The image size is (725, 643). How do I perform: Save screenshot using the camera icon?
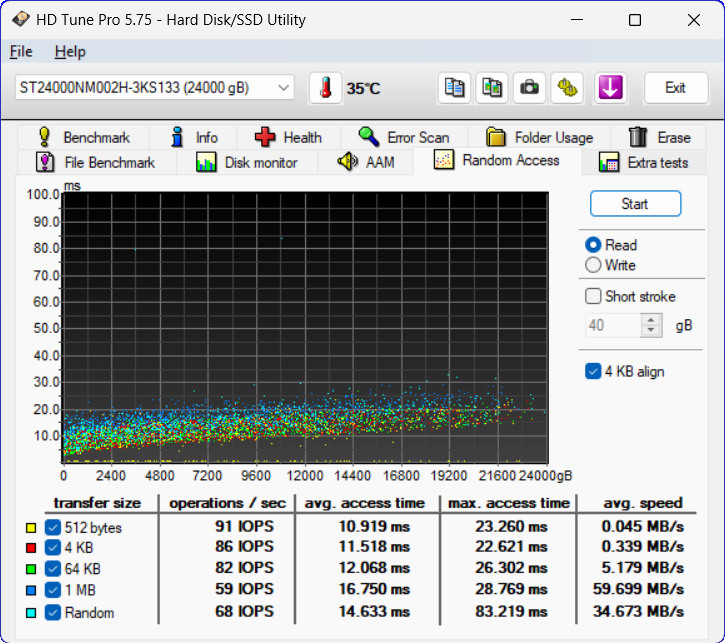529,88
